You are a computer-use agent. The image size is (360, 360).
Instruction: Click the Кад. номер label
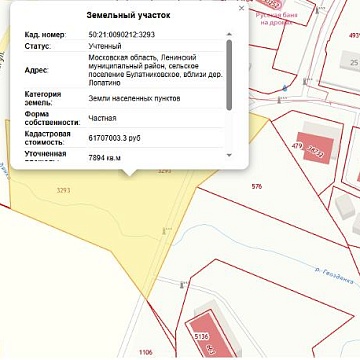click(46, 35)
